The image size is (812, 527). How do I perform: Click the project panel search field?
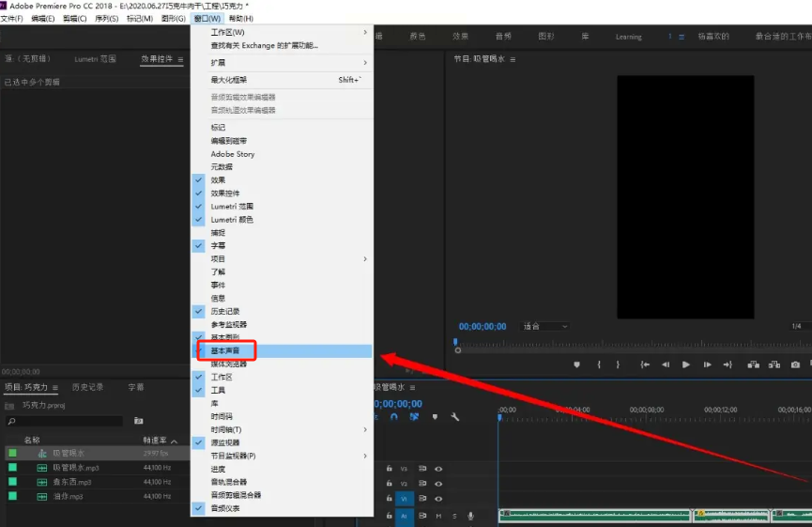[65, 421]
